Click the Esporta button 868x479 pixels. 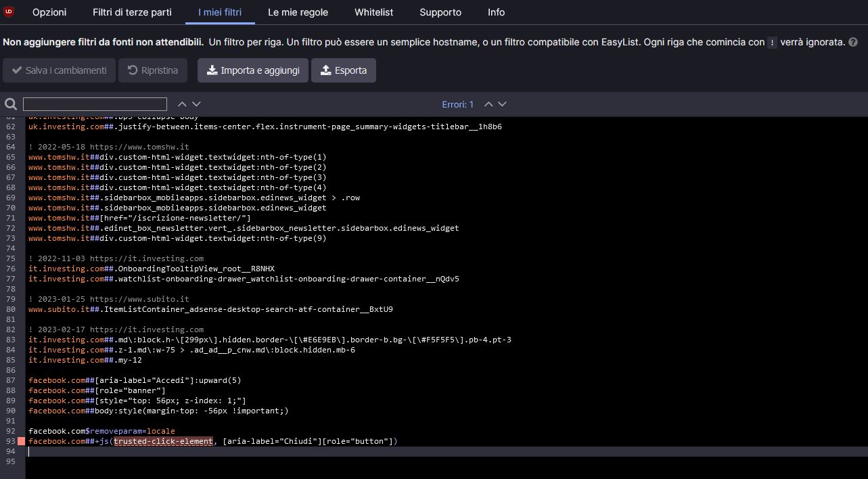click(x=344, y=70)
